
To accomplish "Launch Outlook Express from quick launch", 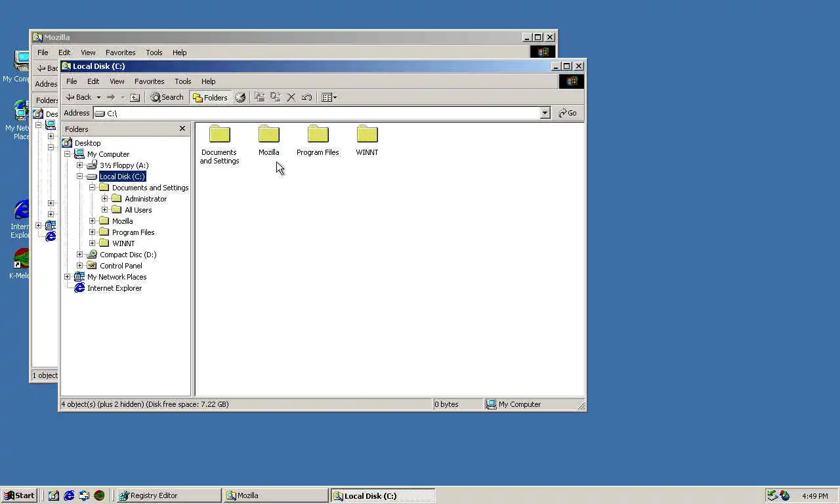I will (84, 495).
